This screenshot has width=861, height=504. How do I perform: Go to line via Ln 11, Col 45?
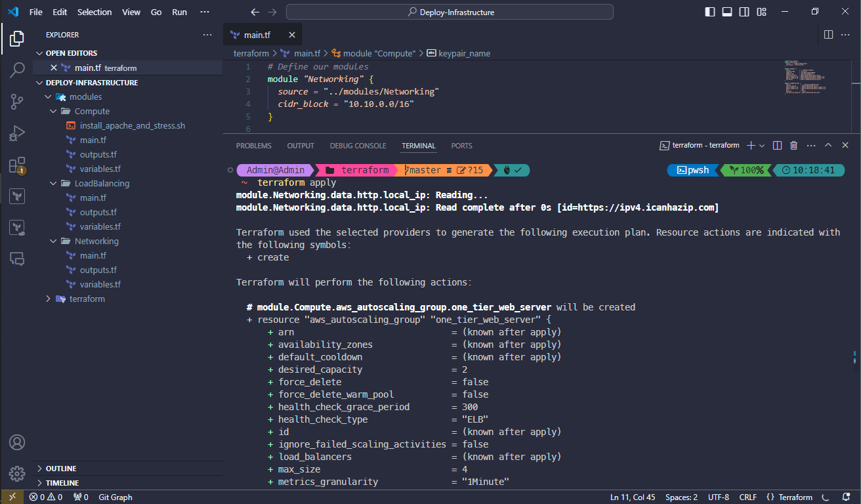pyautogui.click(x=633, y=497)
